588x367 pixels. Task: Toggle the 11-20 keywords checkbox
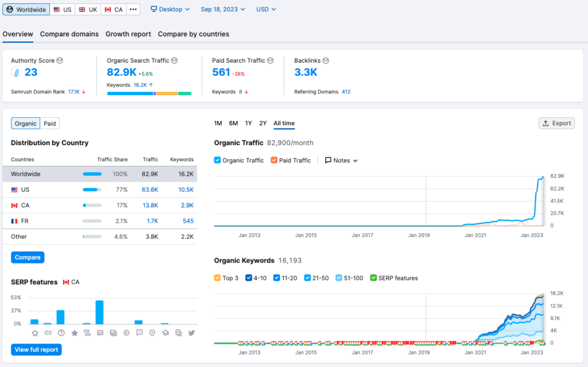point(276,278)
